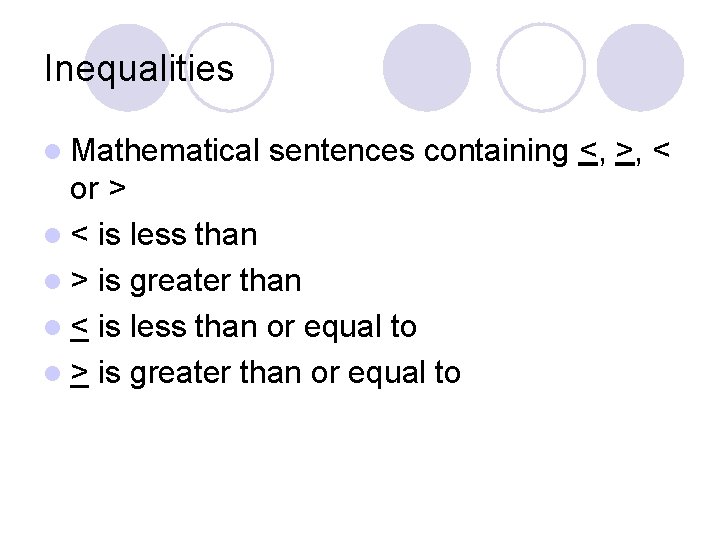Click bullet before 'greater than or equal to'
The height and width of the screenshot is (540, 720).
(x=53, y=373)
